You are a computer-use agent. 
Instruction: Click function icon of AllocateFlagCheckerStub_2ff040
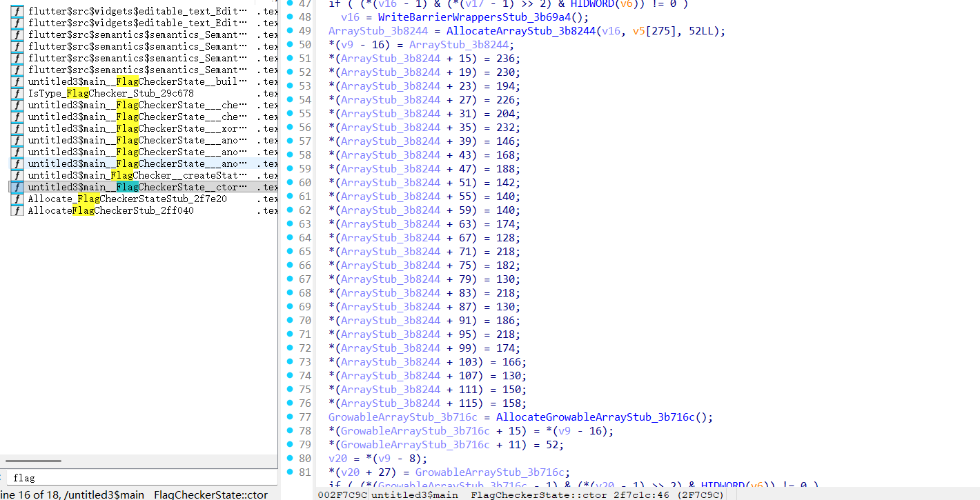click(x=17, y=210)
